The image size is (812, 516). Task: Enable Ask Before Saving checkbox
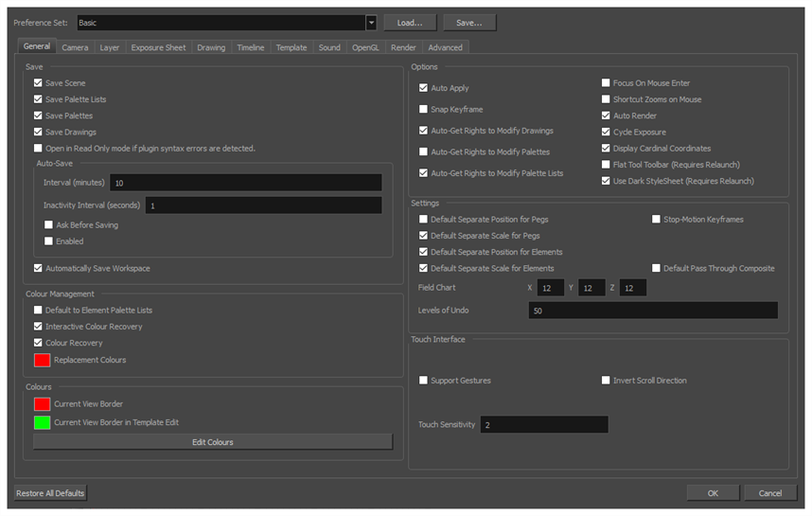48,224
